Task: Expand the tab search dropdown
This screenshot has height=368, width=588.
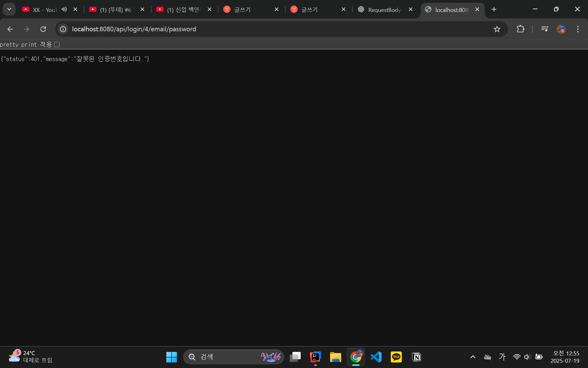Action: (9, 9)
